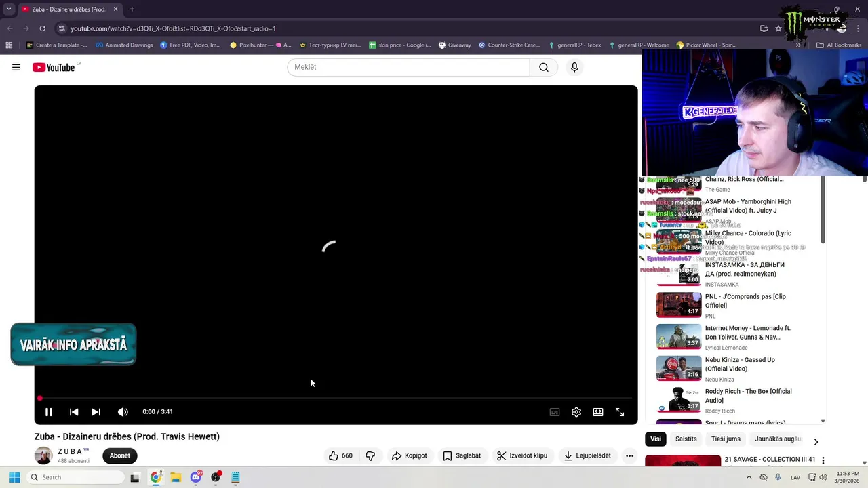868x488 pixels.
Task: Click VAIRĀK INFO APRAKSTĀ overlay
Action: point(73,344)
